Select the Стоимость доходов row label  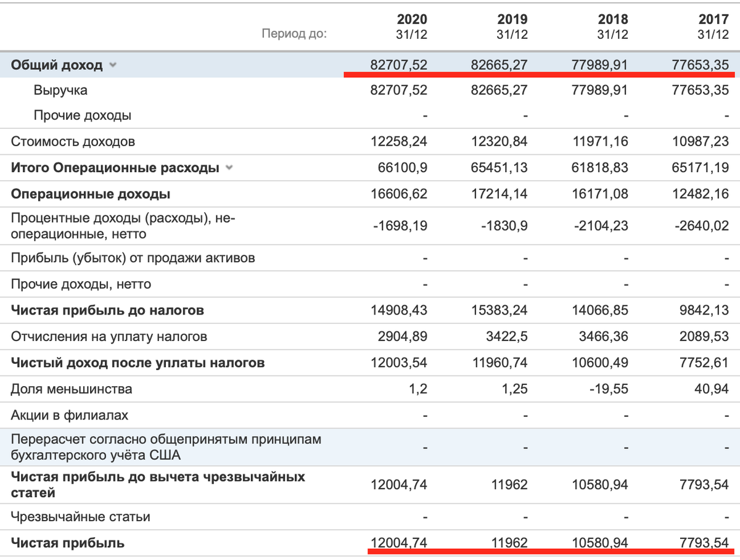(73, 141)
